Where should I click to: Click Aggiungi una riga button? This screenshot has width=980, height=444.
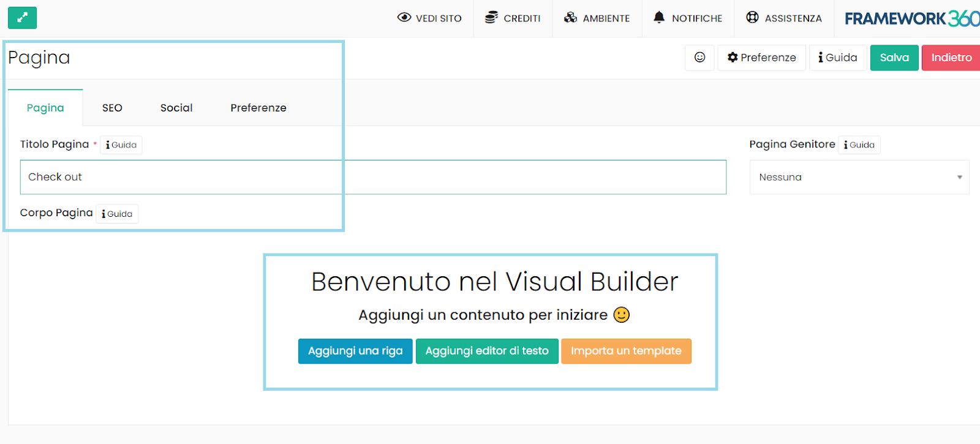[355, 351]
